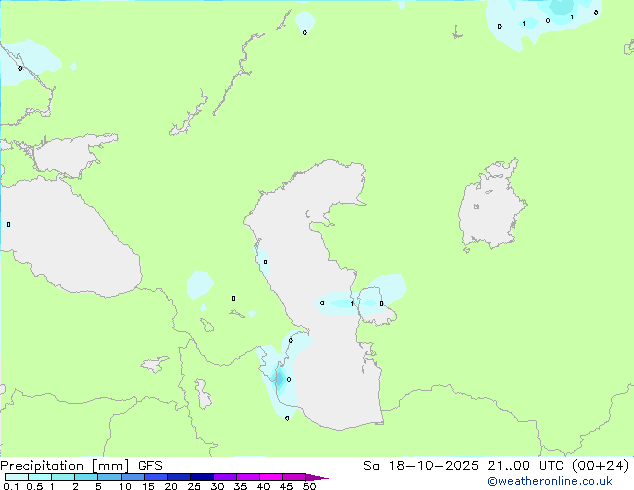The image size is (634, 490).
Task: Click the '35' legend label
Action: (240, 486)
